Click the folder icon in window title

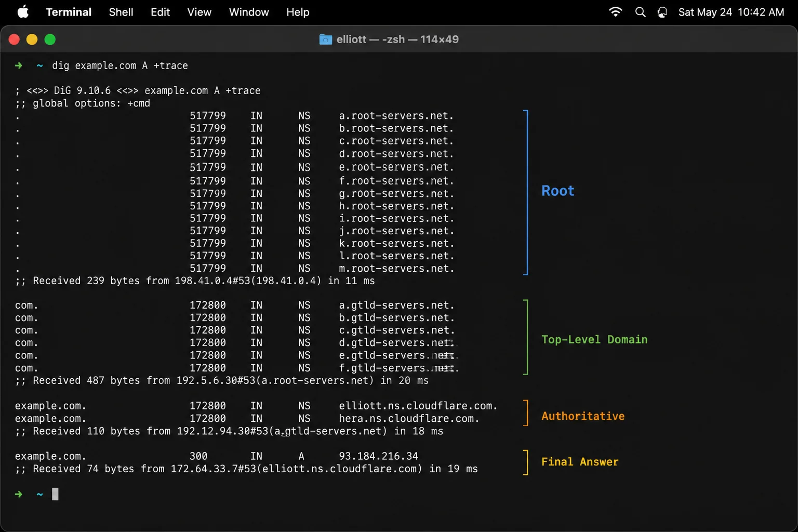coord(326,39)
